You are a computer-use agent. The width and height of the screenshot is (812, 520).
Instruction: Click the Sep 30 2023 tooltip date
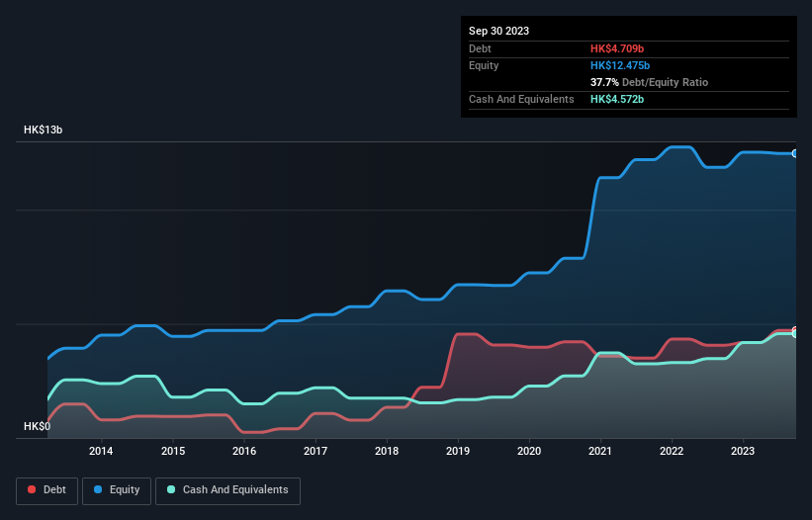tap(498, 31)
